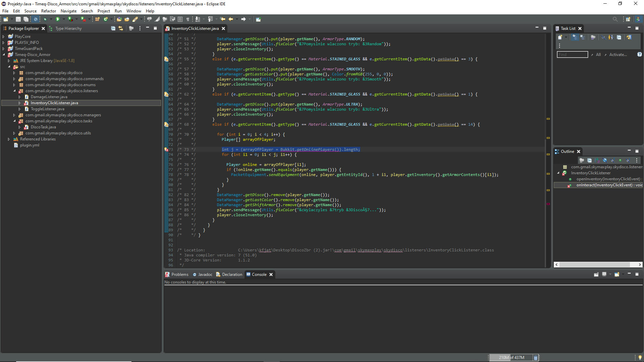Image resolution: width=644 pixels, height=362 pixels.
Task: Click the Back navigation arrow in toolbar
Action: click(x=231, y=19)
